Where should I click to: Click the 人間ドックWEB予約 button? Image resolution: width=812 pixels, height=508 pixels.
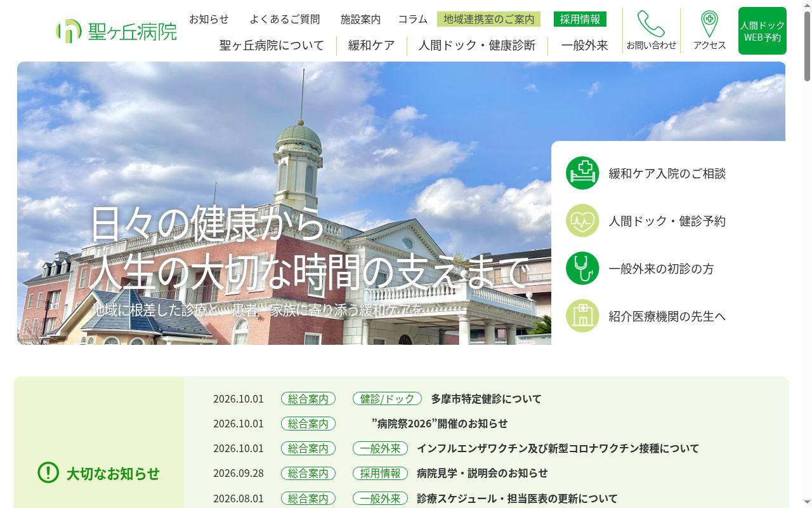(763, 31)
